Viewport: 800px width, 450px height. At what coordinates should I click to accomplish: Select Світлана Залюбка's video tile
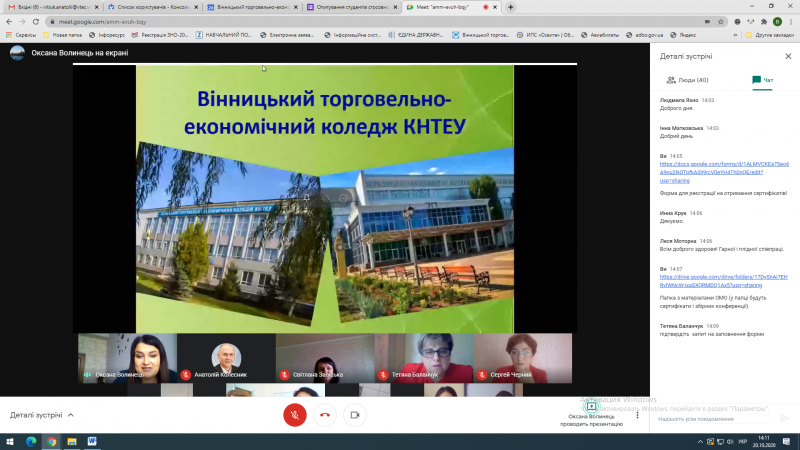[x=325, y=358]
